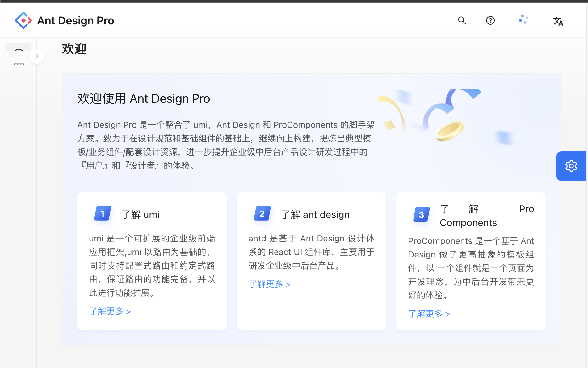Open the help question mark icon
This screenshot has width=588, height=368.
pos(490,20)
